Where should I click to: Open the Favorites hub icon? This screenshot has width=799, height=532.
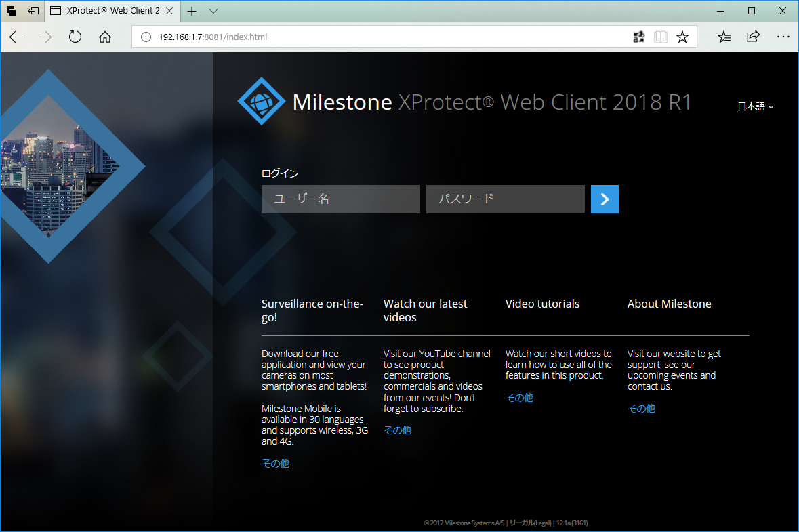click(724, 37)
